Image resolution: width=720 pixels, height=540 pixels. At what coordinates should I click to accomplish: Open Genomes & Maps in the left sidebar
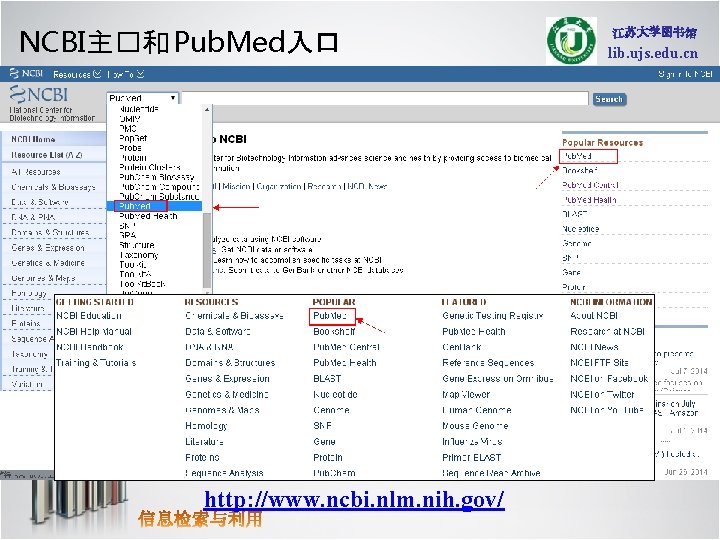43,278
